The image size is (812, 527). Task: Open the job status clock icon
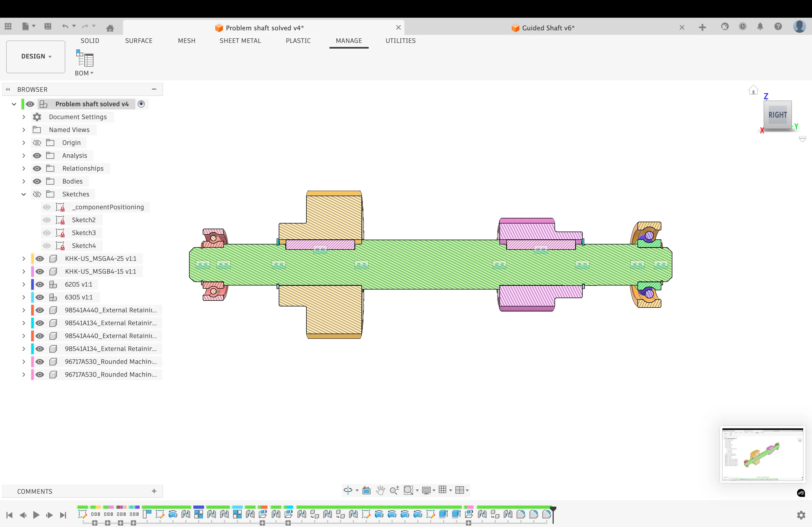(x=742, y=27)
